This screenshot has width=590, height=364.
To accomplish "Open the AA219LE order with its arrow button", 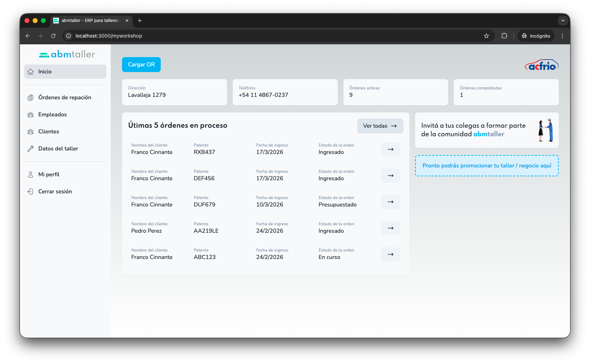I will pyautogui.click(x=390, y=228).
